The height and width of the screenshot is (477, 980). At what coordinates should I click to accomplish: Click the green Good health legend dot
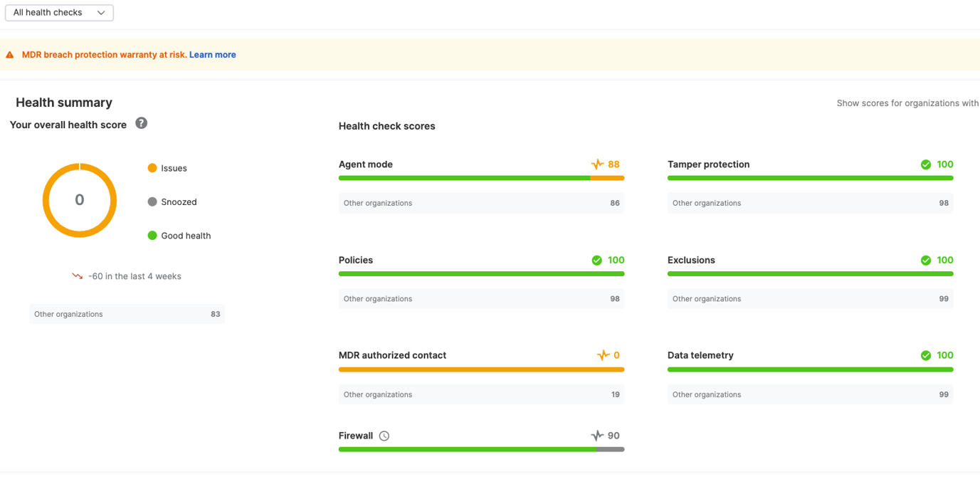click(x=152, y=236)
